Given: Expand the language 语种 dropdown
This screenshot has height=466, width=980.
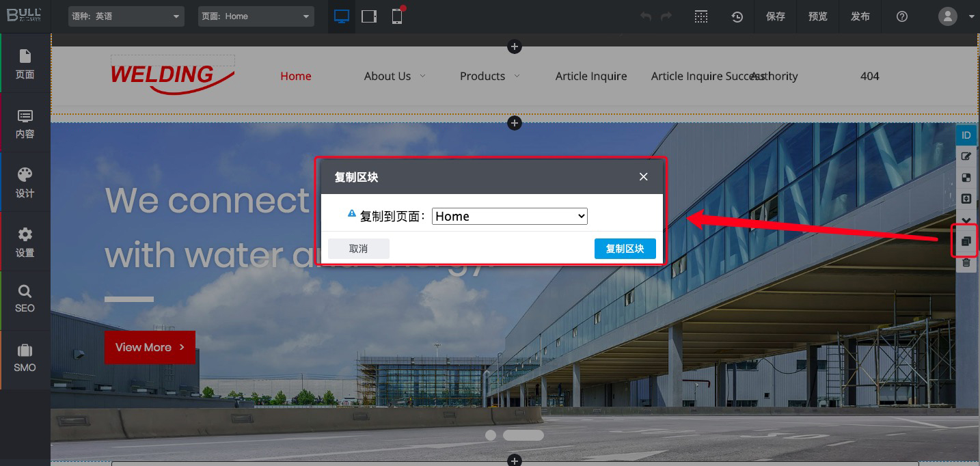Looking at the screenshot, I should click(x=126, y=16).
